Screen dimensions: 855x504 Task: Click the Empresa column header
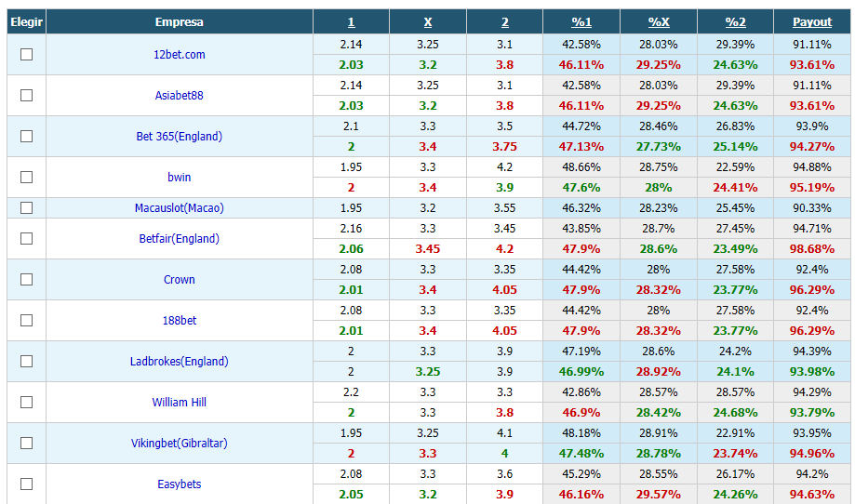click(180, 22)
